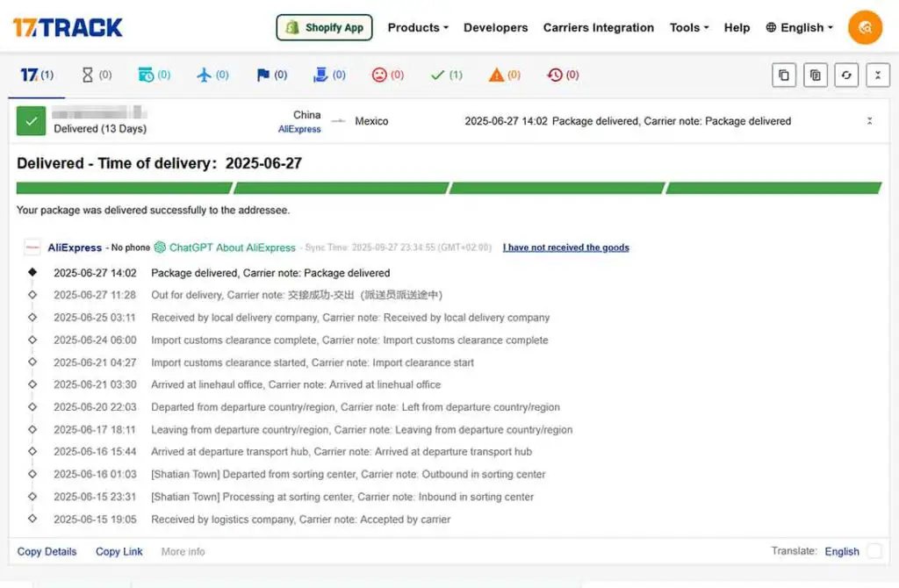Click the Expired clock filter icon

556,75
